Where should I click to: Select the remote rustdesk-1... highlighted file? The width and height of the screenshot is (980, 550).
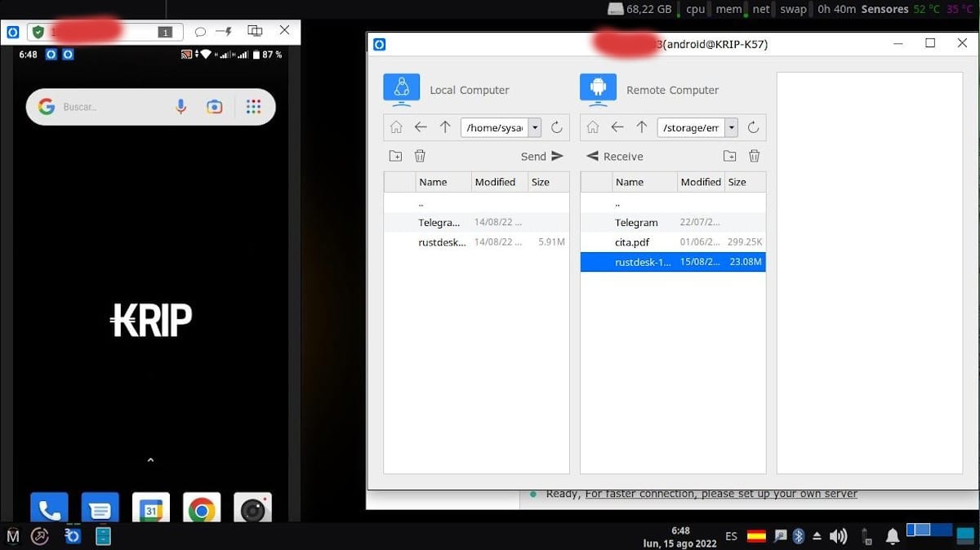click(x=673, y=261)
